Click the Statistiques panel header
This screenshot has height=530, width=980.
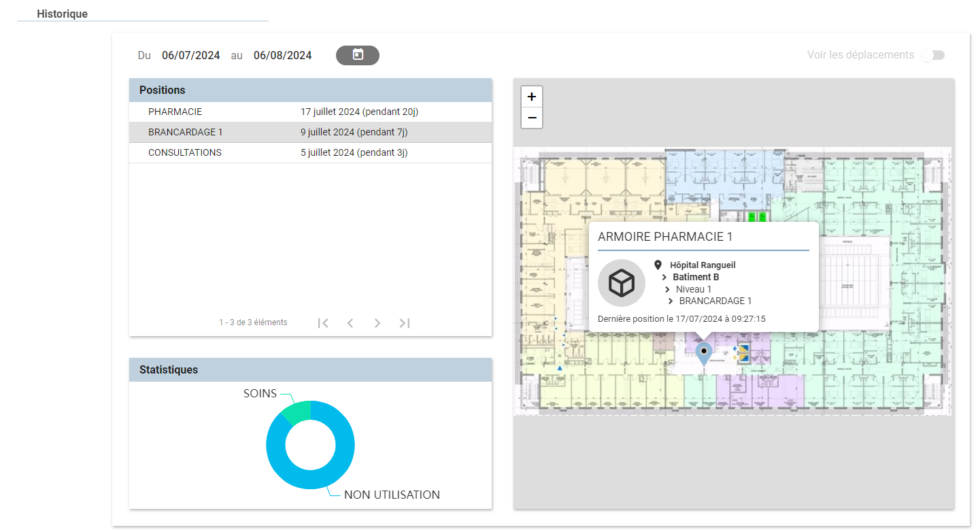coord(310,369)
